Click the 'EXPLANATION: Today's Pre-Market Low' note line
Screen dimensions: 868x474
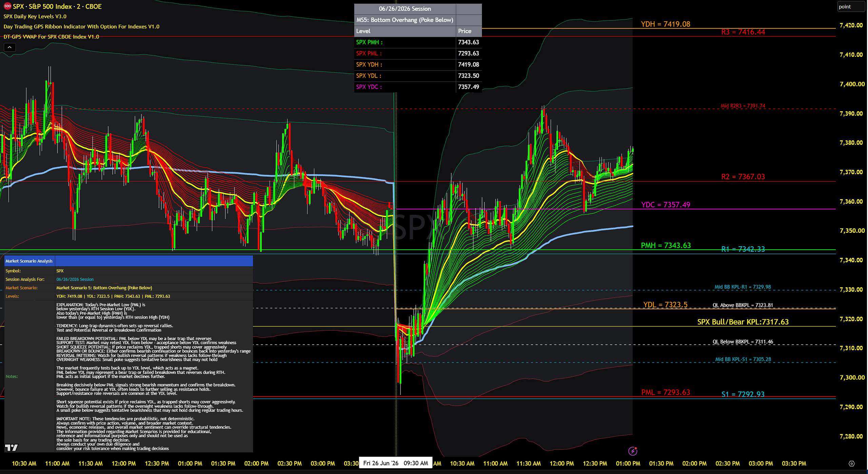point(101,305)
